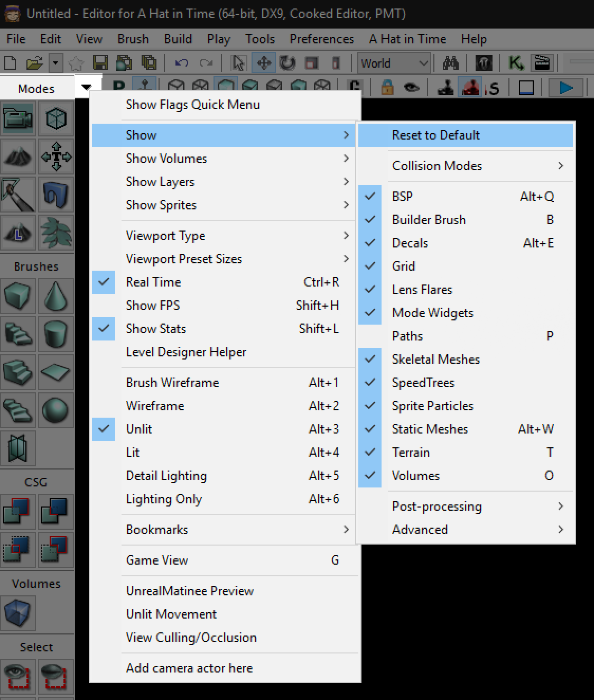
Task: Create Cube builder brush
Action: click(x=18, y=297)
